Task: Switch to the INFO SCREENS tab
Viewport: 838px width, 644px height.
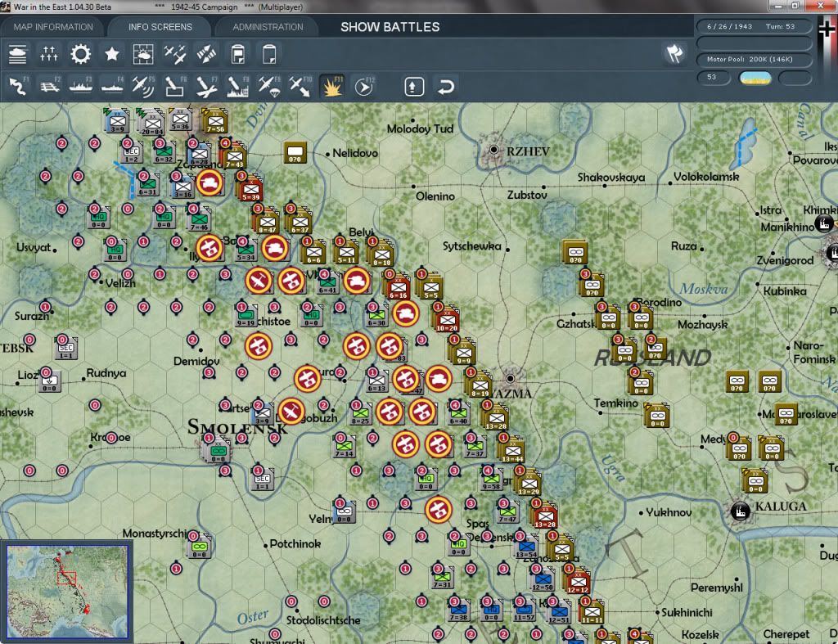Action: [x=160, y=27]
